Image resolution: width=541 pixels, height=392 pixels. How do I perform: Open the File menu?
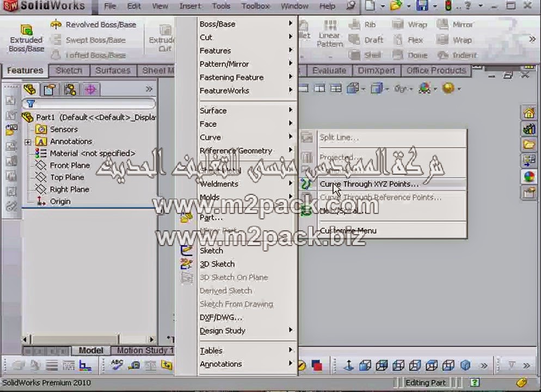pos(110,6)
